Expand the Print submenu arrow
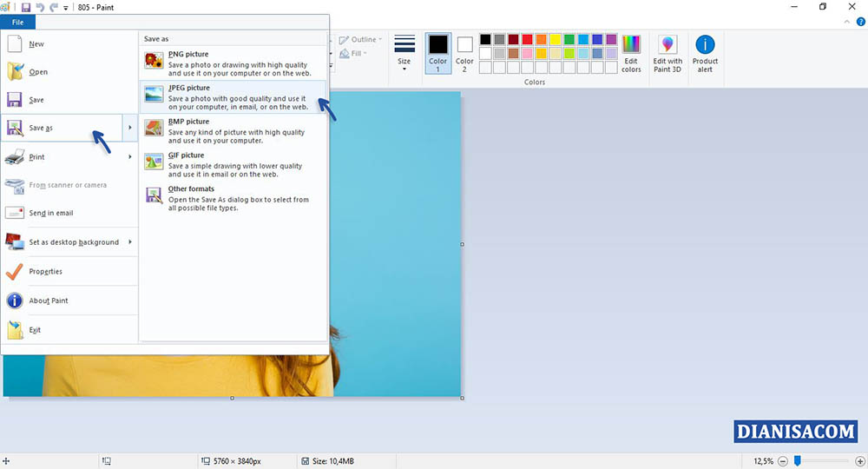868x469 pixels. click(x=130, y=157)
